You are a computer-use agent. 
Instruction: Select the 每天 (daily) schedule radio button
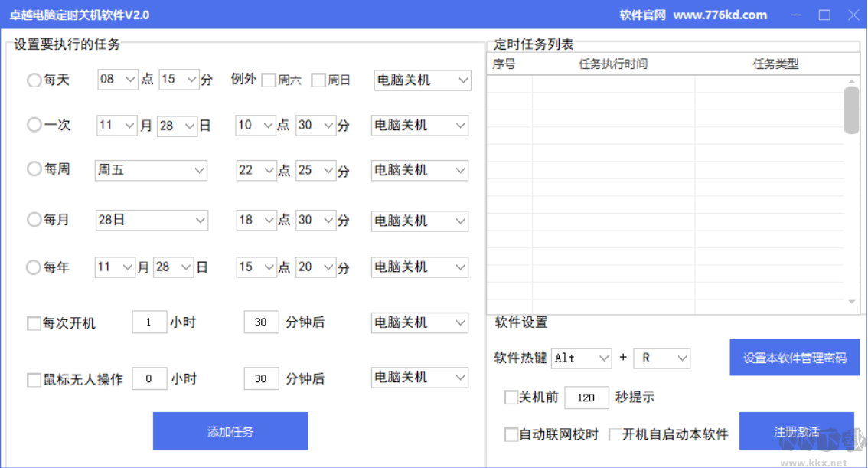(x=34, y=80)
